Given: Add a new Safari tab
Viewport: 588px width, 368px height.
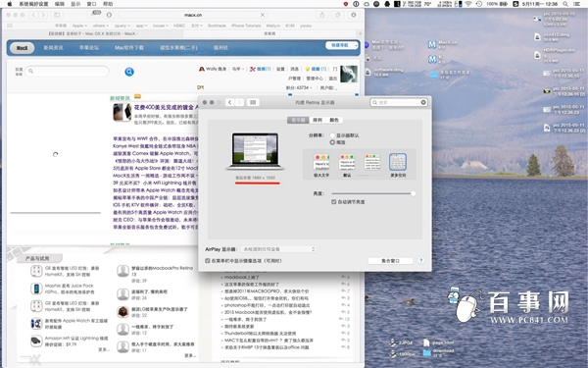Looking at the screenshot, I should tap(360, 33).
